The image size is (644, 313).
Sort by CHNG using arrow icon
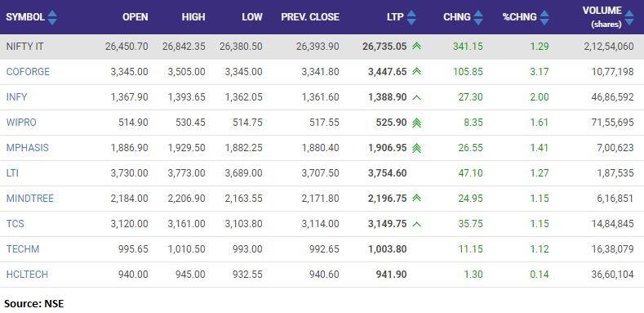478,17
